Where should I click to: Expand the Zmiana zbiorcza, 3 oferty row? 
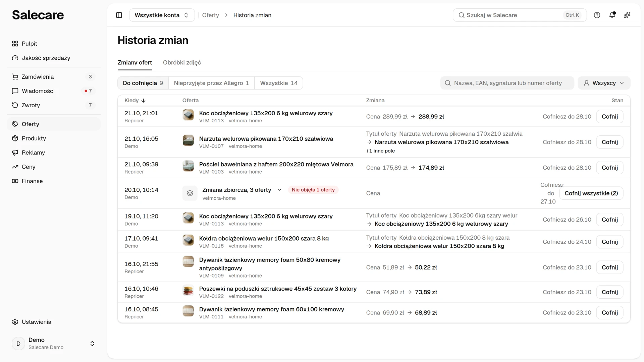279,190
